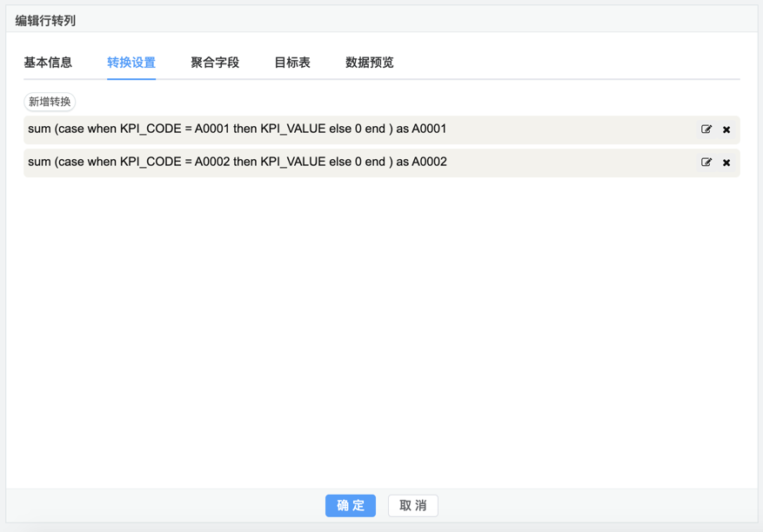This screenshot has width=763, height=532.
Task: Select the 转换设置 tab
Action: [131, 63]
